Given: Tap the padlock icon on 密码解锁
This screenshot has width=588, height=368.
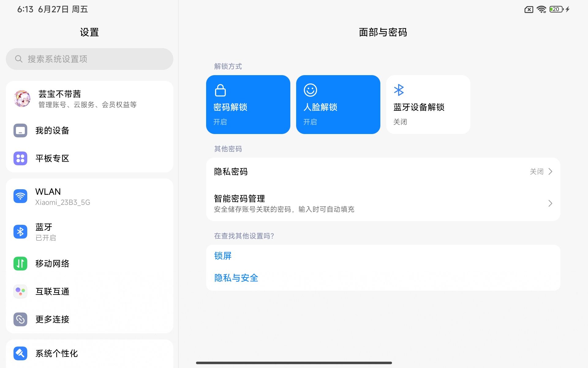Looking at the screenshot, I should tap(220, 90).
